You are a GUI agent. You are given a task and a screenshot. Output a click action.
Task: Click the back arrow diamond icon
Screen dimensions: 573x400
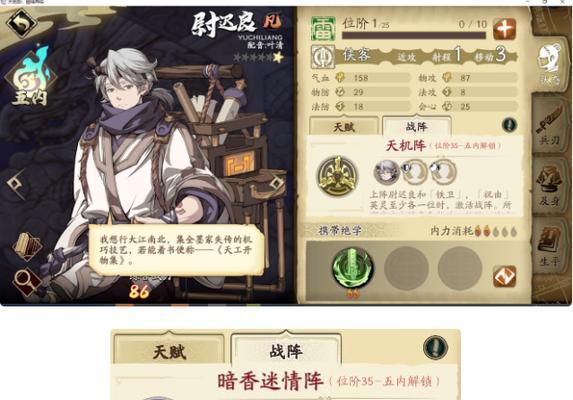[22, 23]
